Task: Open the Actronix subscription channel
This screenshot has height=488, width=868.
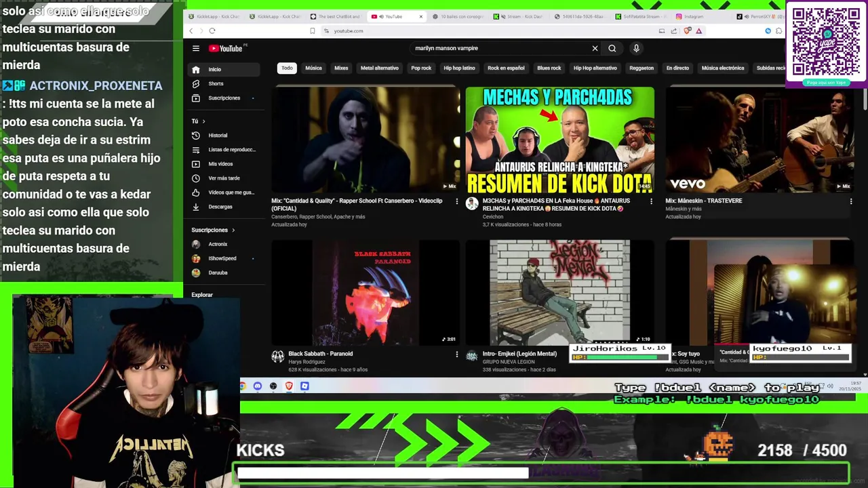Action: click(224, 244)
